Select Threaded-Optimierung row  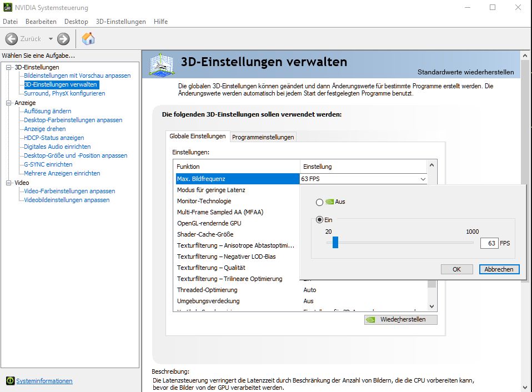pyautogui.click(x=302, y=290)
